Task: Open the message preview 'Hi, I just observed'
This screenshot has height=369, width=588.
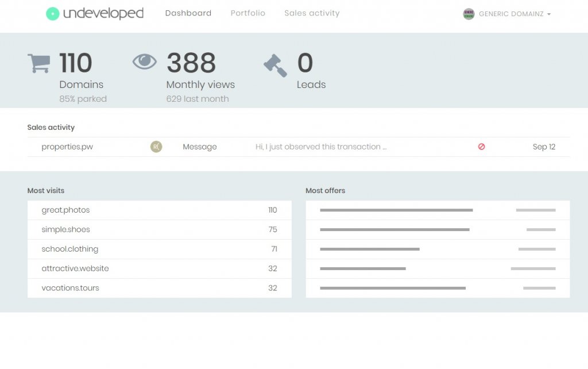Action: (321, 147)
